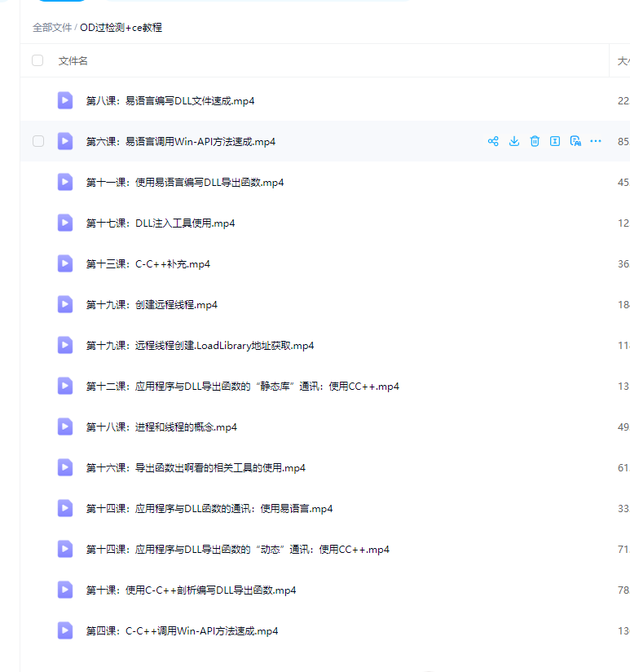Open 第十四课 "动态"通讯：使用CC++.mp4

coord(237,549)
